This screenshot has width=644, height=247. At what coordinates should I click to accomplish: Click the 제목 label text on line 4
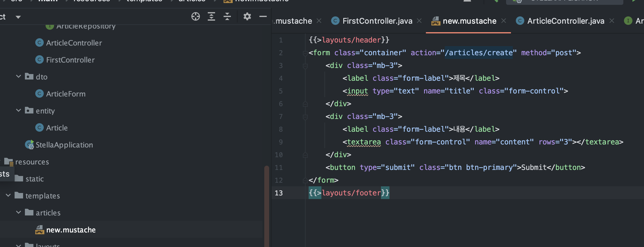(459, 78)
